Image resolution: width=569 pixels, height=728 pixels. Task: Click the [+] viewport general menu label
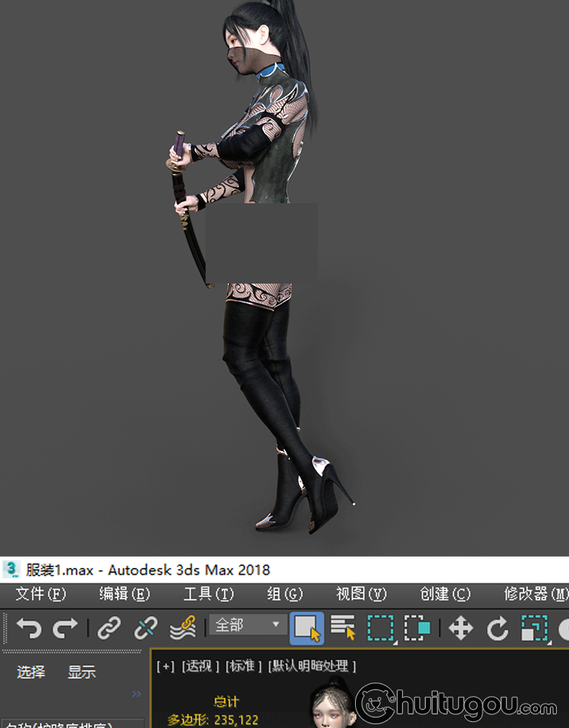(x=165, y=666)
